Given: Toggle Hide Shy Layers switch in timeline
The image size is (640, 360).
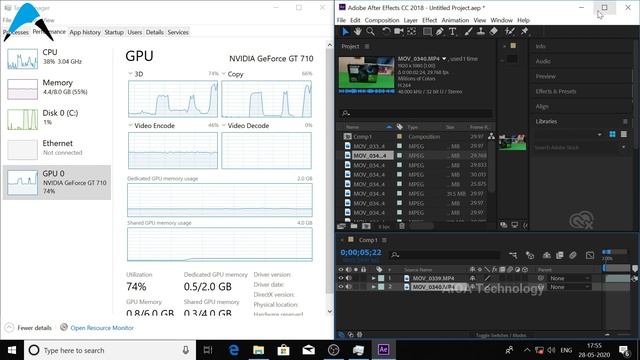Looking at the screenshot, I should [547, 255].
